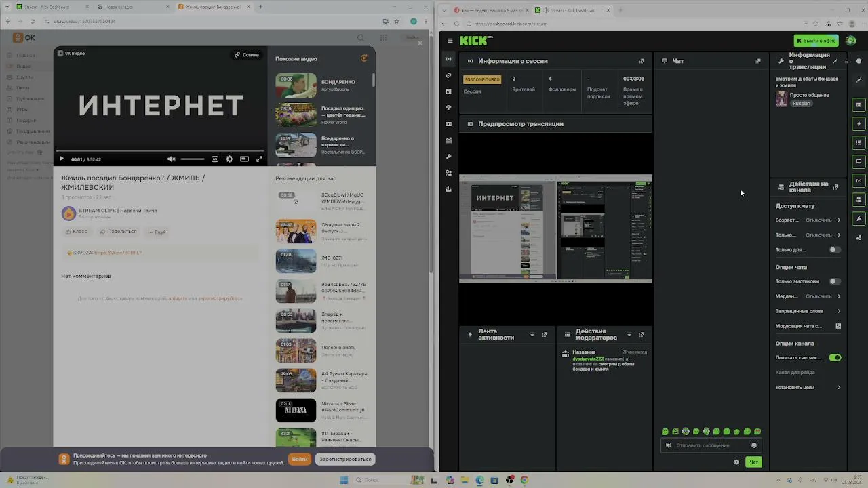Open the Ещё more options menu
The height and width of the screenshot is (488, 868).
click(x=157, y=232)
